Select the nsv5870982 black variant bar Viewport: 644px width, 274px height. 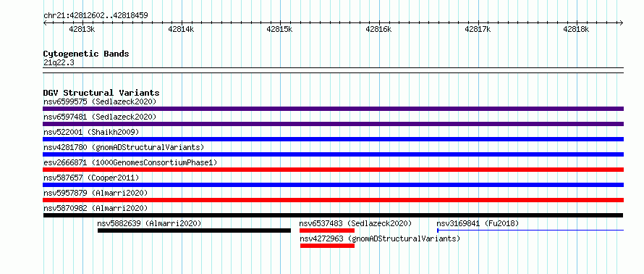pyautogui.click(x=333, y=215)
